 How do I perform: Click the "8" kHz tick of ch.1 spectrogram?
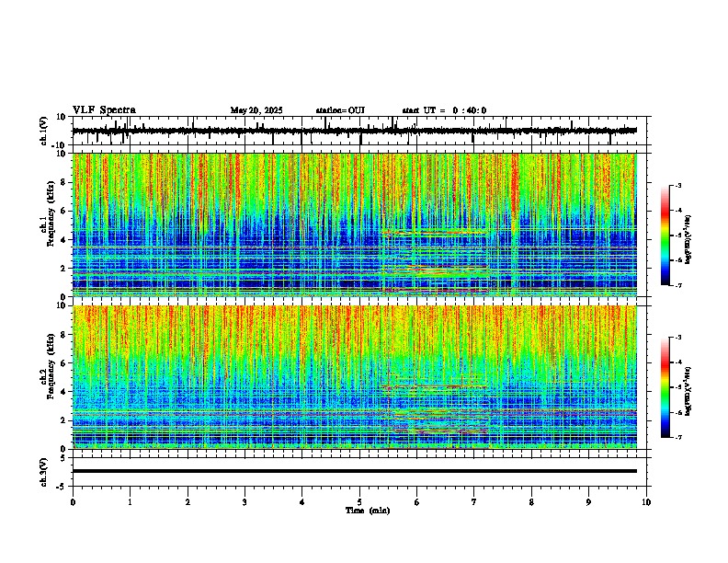click(x=64, y=182)
